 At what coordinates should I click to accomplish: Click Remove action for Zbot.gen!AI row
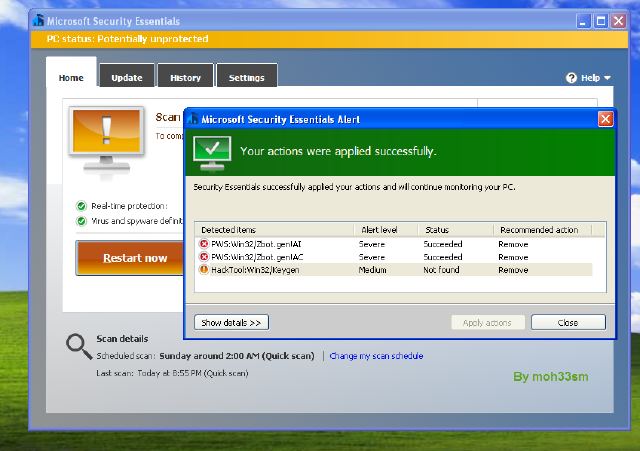point(513,244)
